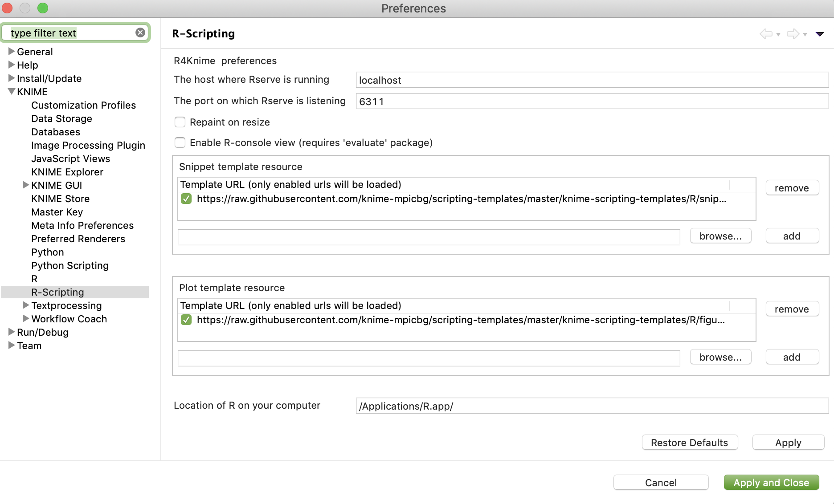Browse for a snippet template file
Image resolution: width=834 pixels, height=504 pixels.
720,236
